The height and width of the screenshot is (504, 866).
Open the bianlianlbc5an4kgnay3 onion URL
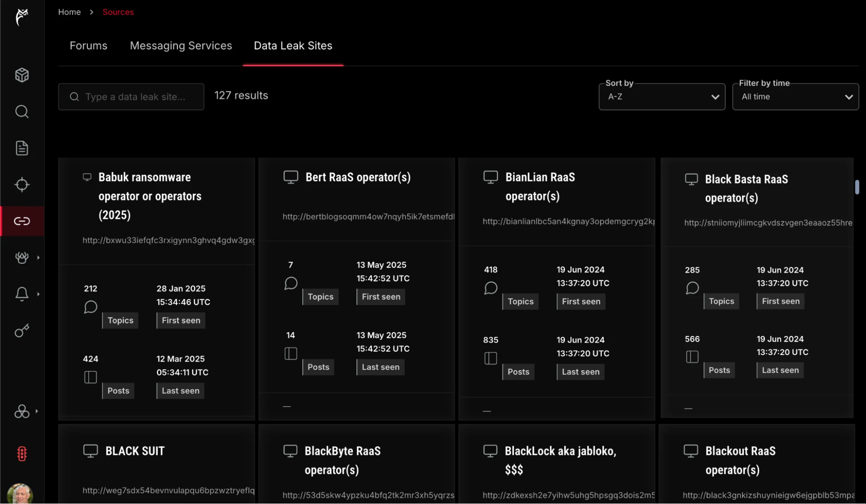[x=569, y=221]
